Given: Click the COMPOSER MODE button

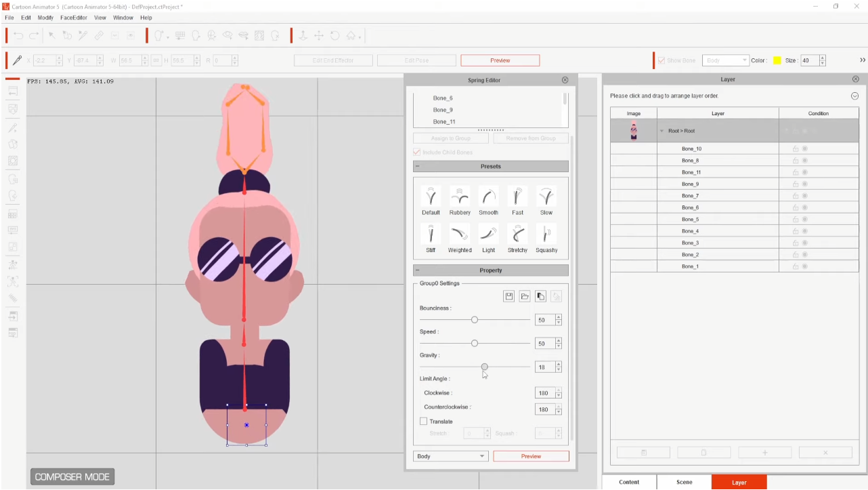Looking at the screenshot, I should (72, 476).
